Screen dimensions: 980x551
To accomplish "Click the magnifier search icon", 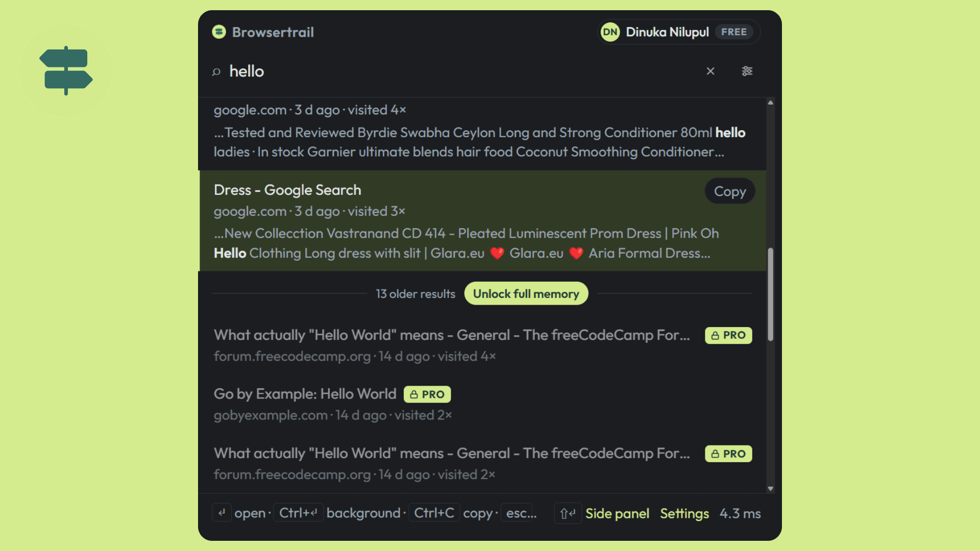I will click(x=216, y=71).
